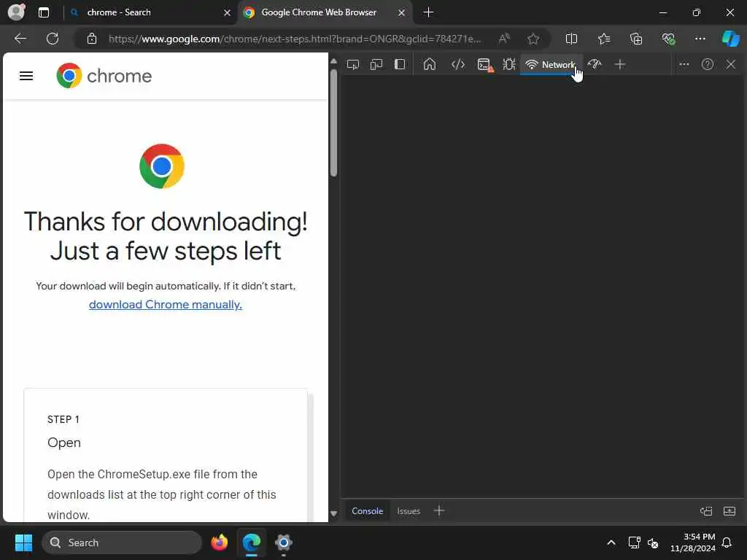Viewport: 747px width, 560px height.
Task: Add more tools with the plus button
Action: pos(620,64)
